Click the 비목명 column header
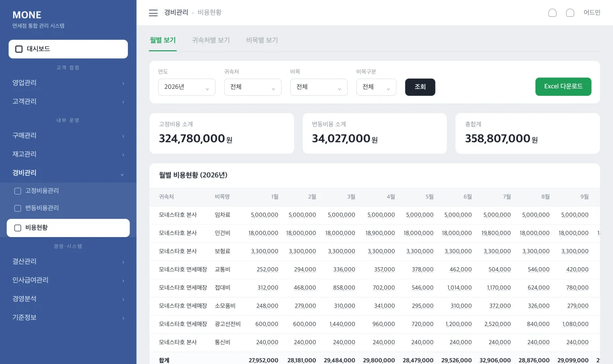The width and height of the screenshot is (613, 364). 222,197
